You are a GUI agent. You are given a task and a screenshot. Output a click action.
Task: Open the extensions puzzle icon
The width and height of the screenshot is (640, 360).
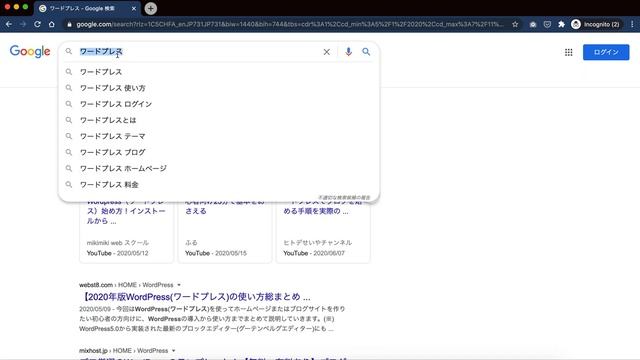pos(561,24)
